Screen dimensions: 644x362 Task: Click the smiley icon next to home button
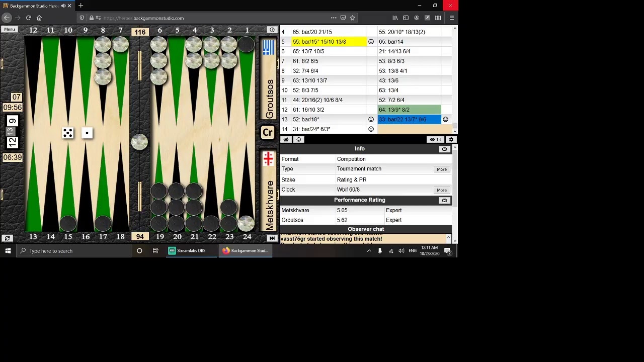(x=299, y=139)
